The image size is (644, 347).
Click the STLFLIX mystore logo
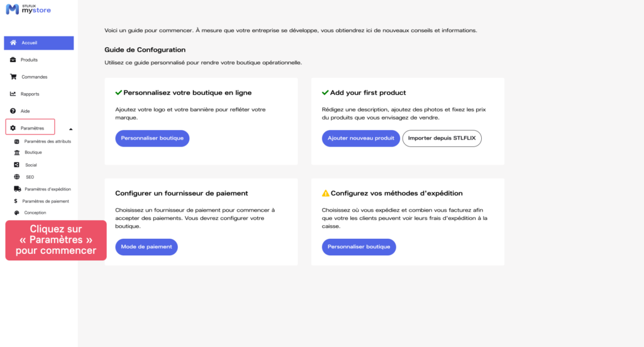point(28,9)
